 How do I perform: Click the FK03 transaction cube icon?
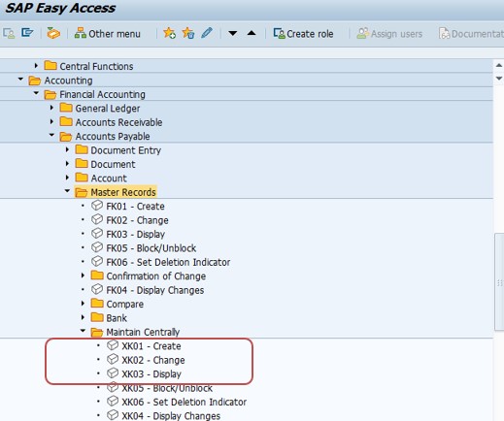click(97, 233)
